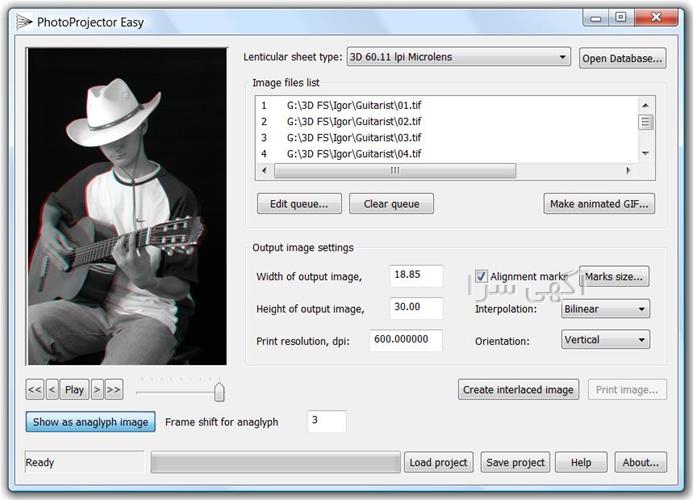Click the frame position slider handle

[x=219, y=391]
